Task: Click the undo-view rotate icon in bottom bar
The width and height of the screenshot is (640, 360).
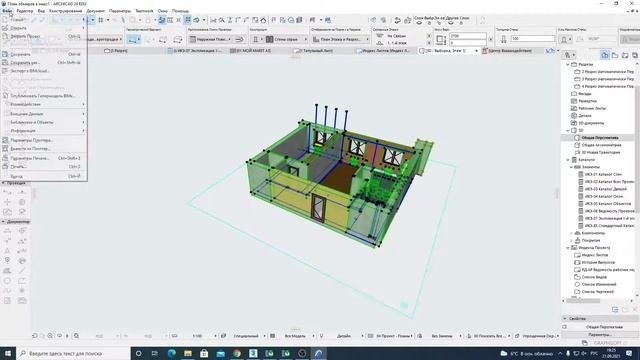Action: point(35,336)
